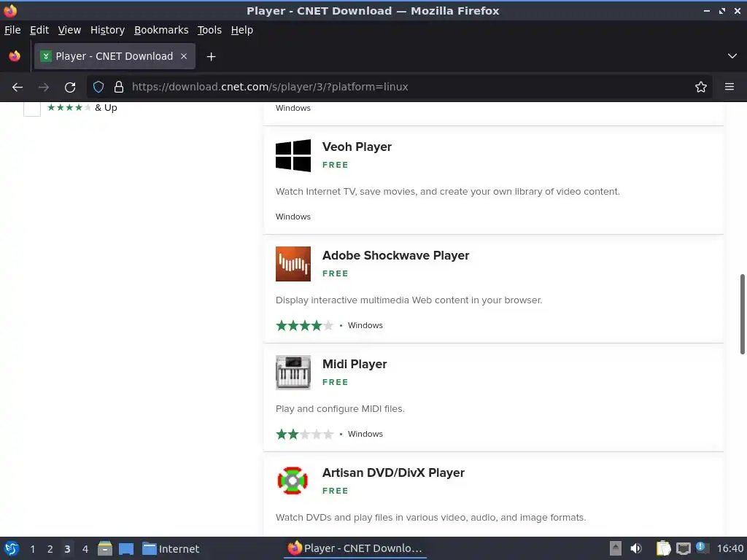
Task: Click the Veoh Player Windows logo icon
Action: [293, 156]
